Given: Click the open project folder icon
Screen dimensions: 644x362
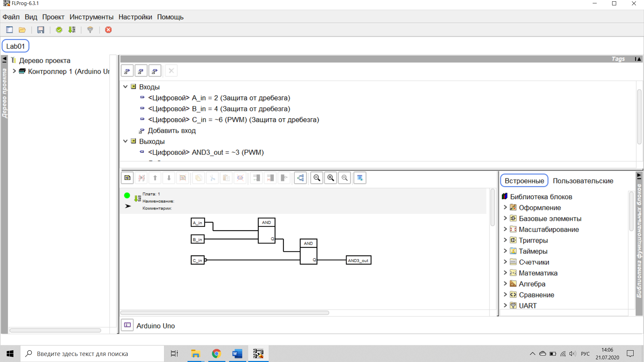Looking at the screenshot, I should 22,30.
